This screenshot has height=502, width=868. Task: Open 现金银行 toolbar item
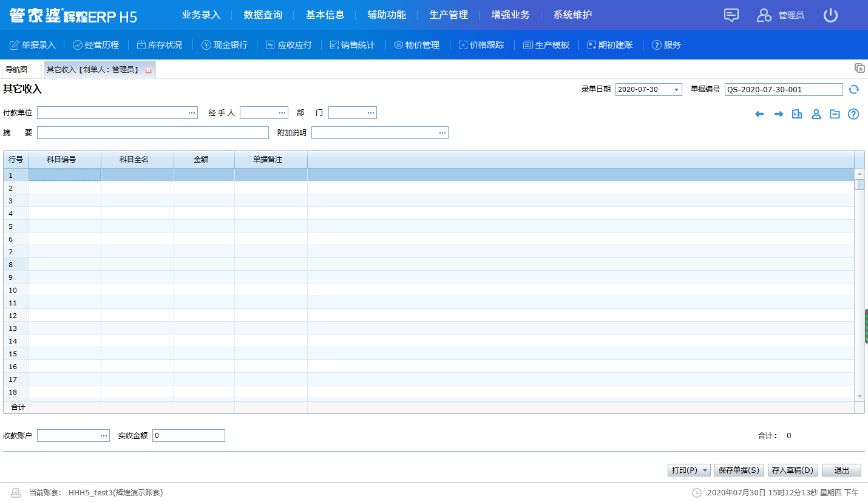(x=225, y=45)
